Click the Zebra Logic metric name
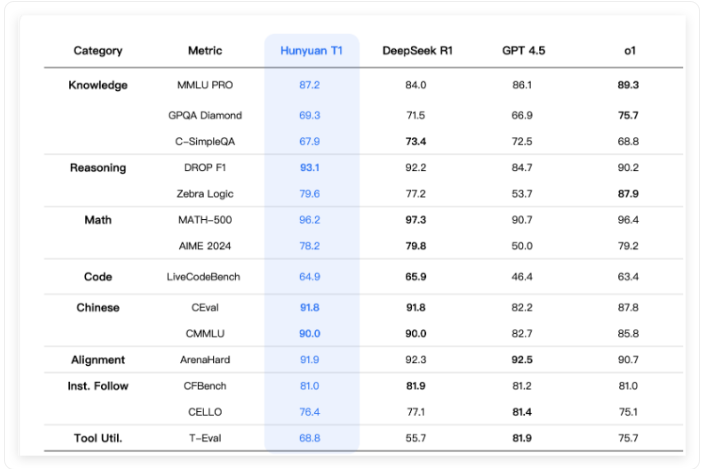 tap(205, 194)
